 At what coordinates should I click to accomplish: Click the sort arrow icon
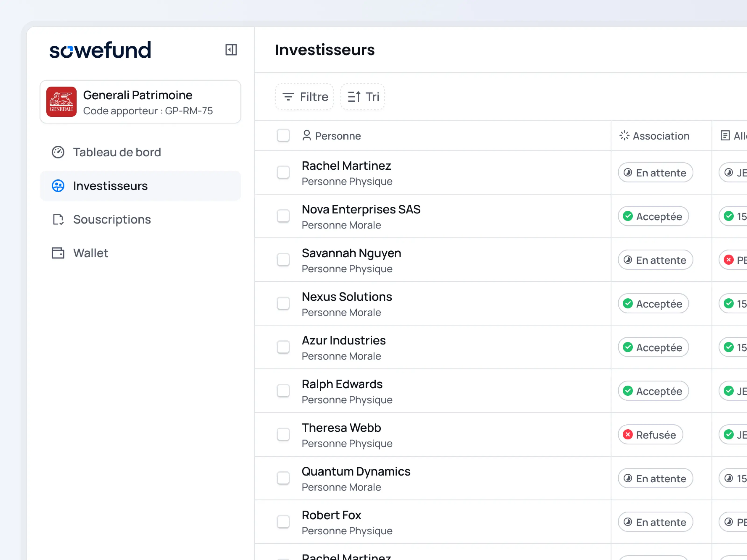click(x=354, y=97)
